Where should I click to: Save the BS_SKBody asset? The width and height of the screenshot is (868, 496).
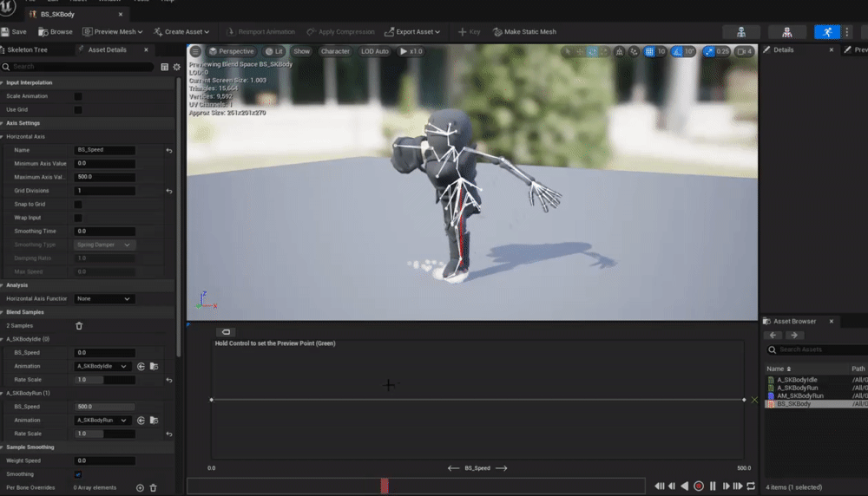[x=14, y=32]
